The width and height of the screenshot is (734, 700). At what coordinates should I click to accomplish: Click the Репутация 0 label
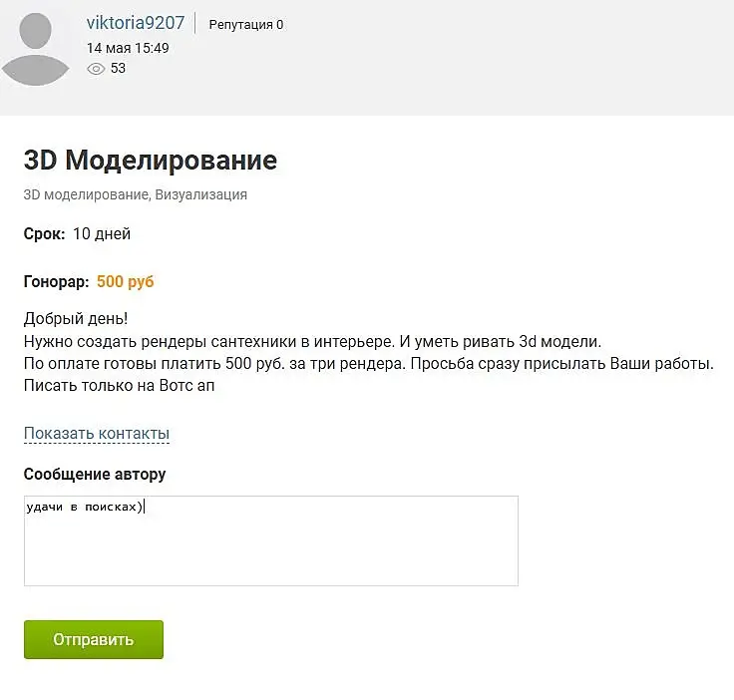click(245, 25)
